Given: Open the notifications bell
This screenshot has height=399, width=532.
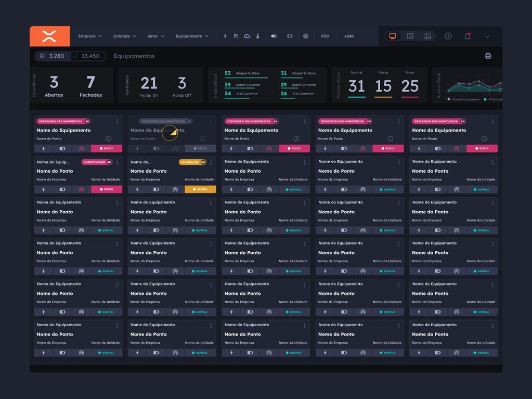Looking at the screenshot, I should 468,36.
